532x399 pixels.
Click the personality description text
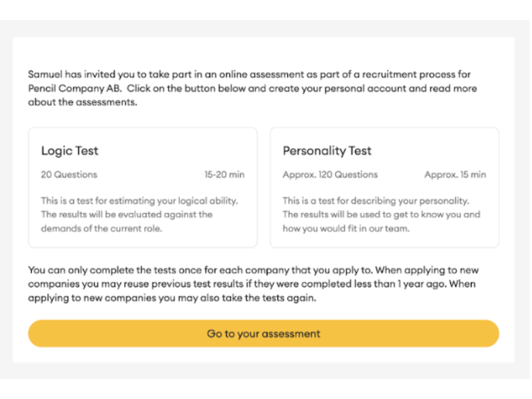[376, 201]
